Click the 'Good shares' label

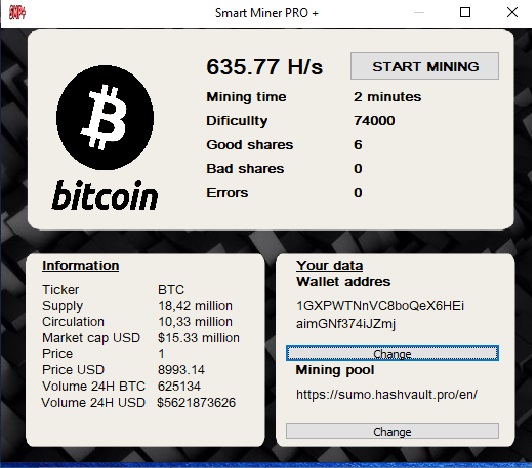[x=250, y=145]
